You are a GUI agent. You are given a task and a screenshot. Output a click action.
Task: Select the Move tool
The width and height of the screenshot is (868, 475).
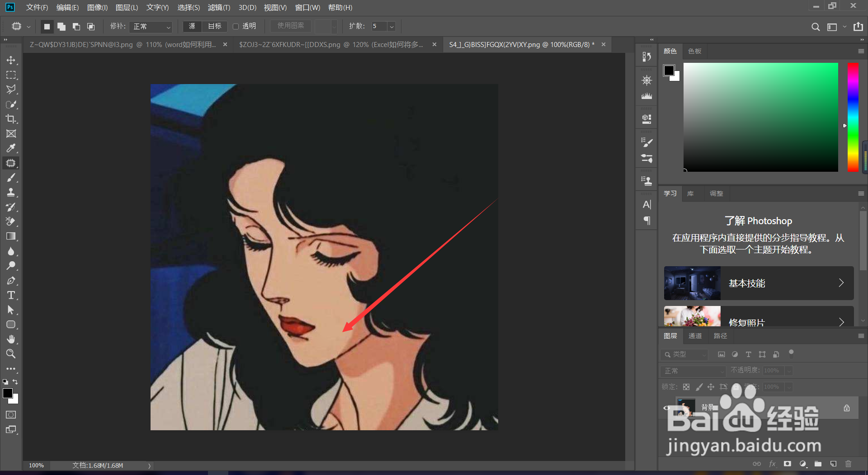pyautogui.click(x=11, y=60)
